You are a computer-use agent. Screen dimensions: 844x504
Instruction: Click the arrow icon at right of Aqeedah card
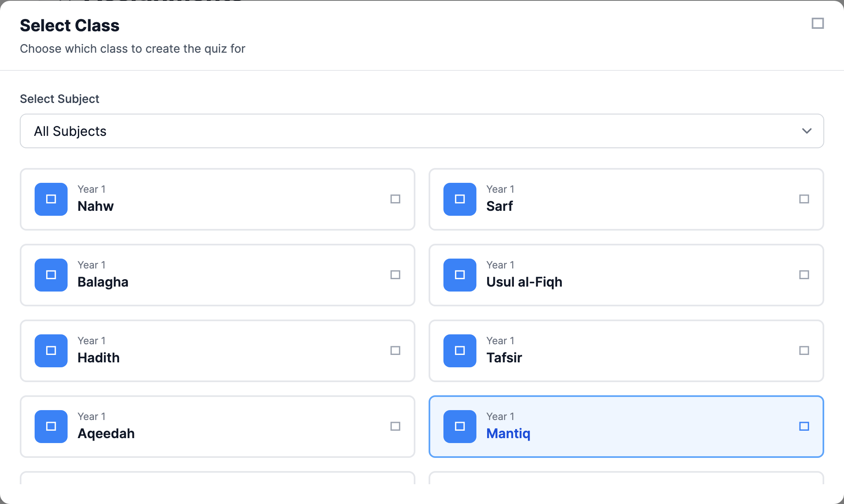[395, 427]
